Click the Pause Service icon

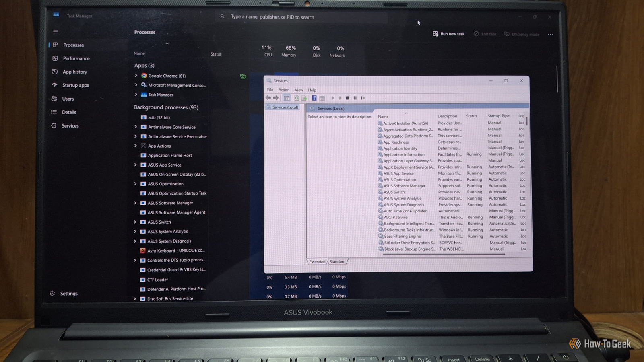tap(355, 98)
